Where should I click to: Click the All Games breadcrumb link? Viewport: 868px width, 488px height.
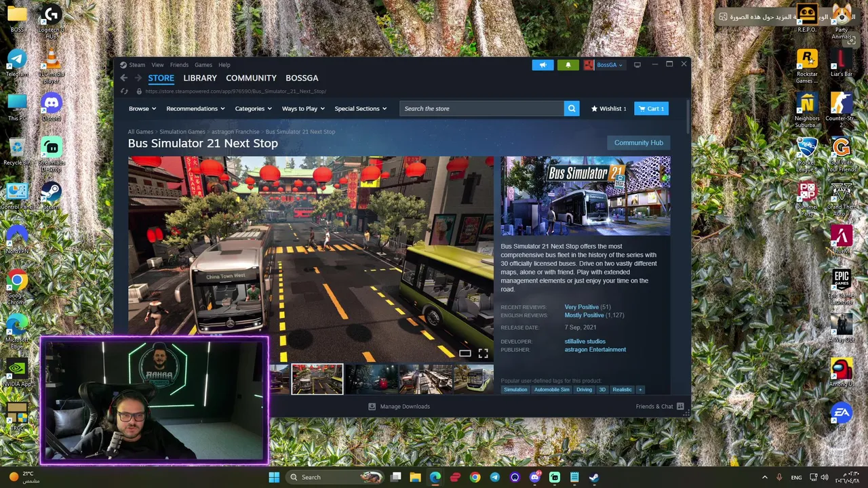tap(140, 132)
